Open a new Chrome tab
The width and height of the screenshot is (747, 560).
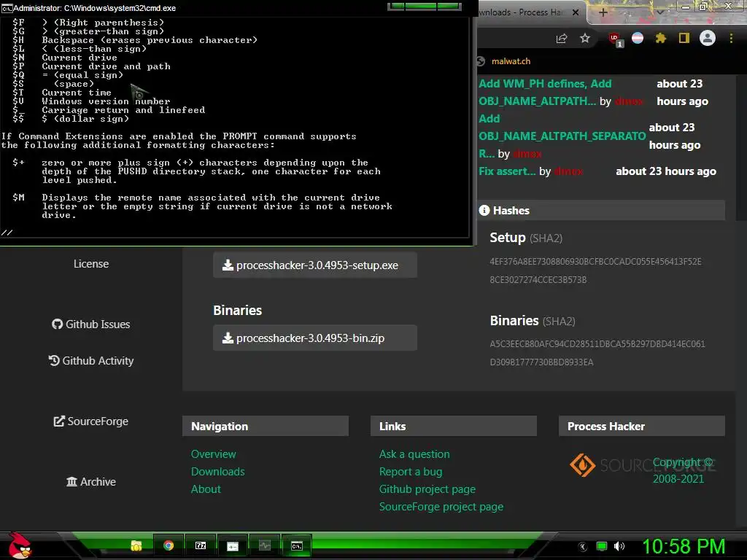[603, 12]
